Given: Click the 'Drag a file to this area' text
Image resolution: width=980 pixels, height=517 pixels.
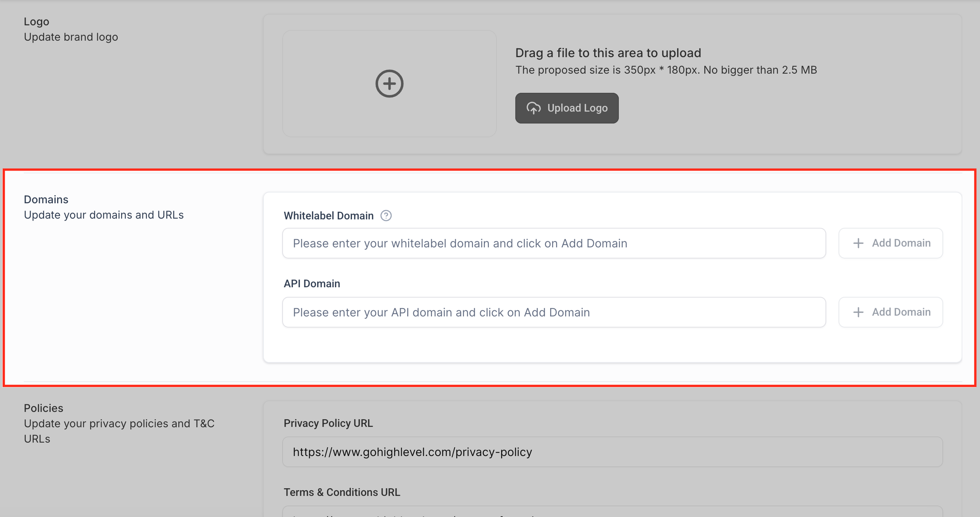Looking at the screenshot, I should (x=608, y=53).
